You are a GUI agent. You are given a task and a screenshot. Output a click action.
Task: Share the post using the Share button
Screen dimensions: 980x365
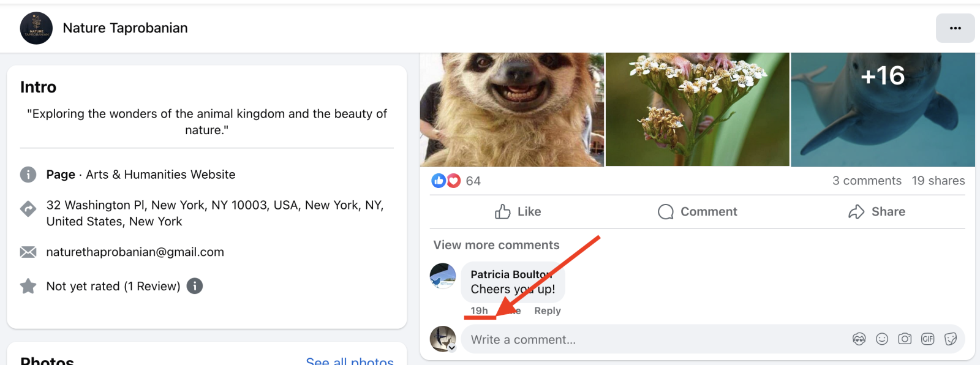tap(876, 212)
